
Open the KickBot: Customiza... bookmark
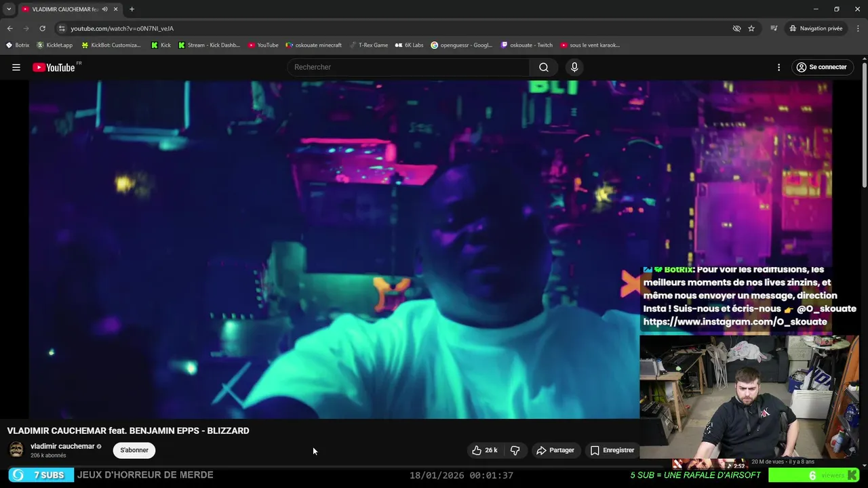click(111, 45)
